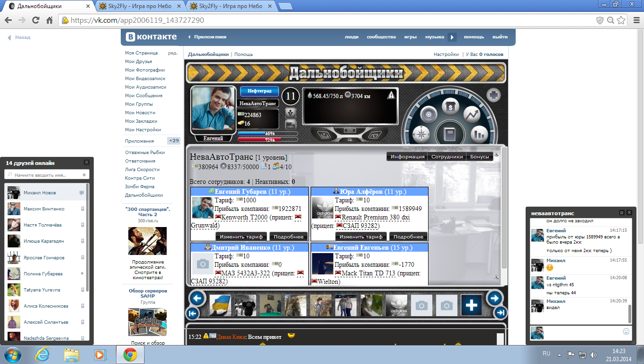The width and height of the screenshot is (644, 364).
Task: Click the small truck icon button
Action: pos(291,124)
